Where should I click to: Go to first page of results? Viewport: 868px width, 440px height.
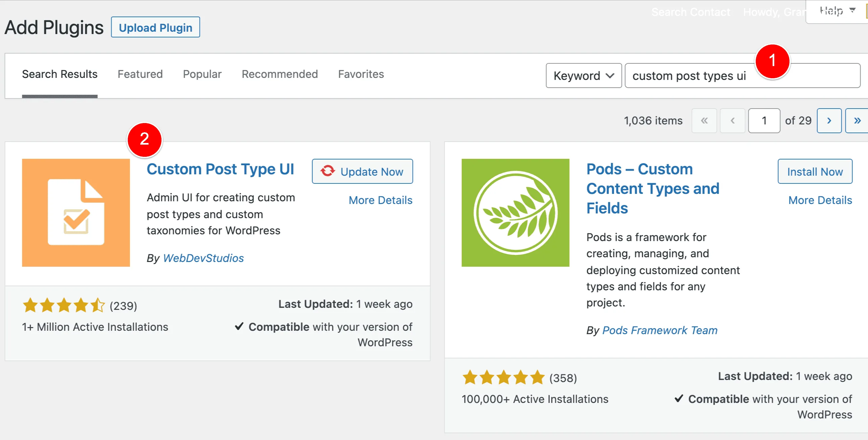[x=704, y=121]
